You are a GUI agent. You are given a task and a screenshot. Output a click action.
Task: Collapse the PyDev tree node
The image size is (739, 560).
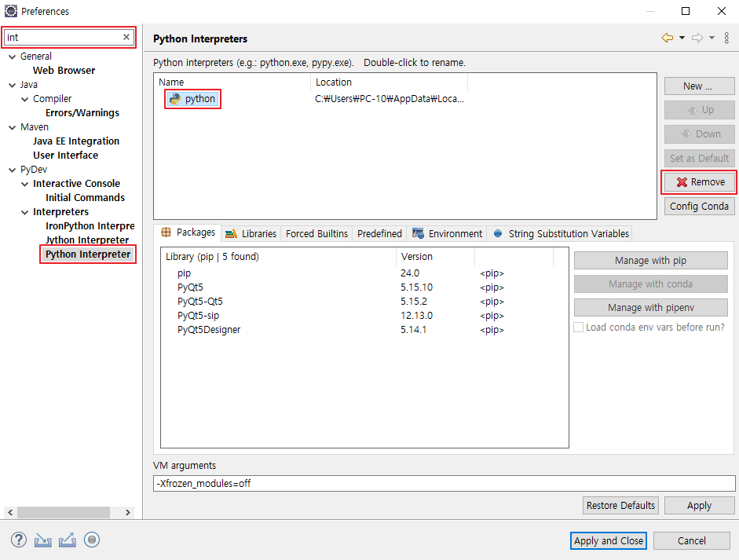coord(13,170)
